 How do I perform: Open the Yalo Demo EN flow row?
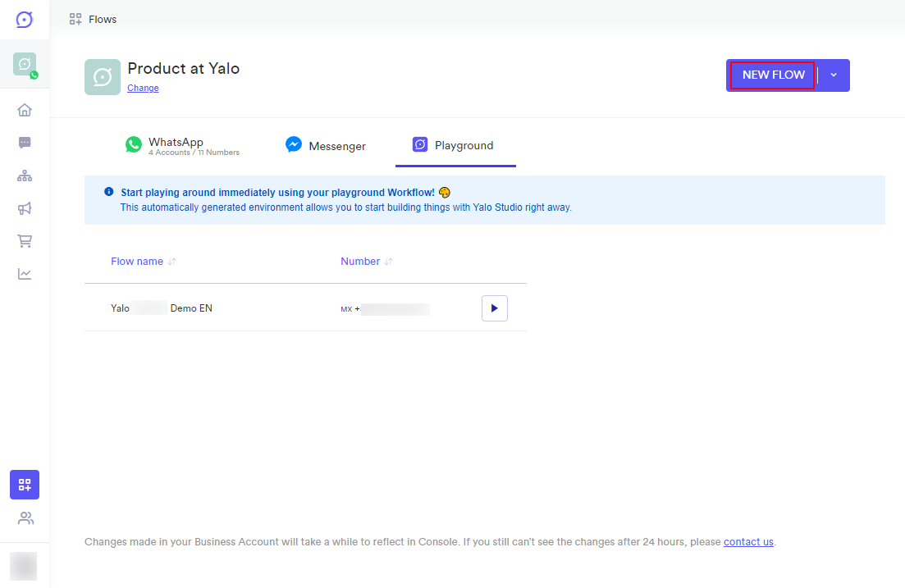305,308
